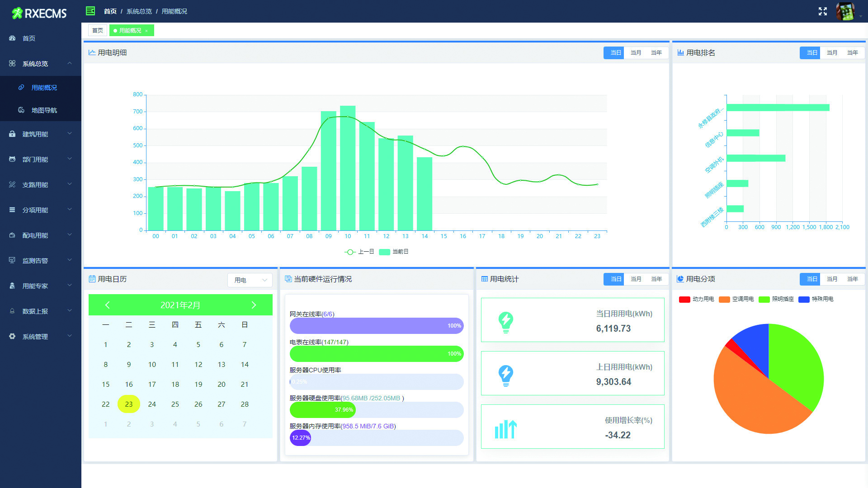Click the fullscreen toggle icon
This screenshot has height=488, width=868.
(822, 11)
